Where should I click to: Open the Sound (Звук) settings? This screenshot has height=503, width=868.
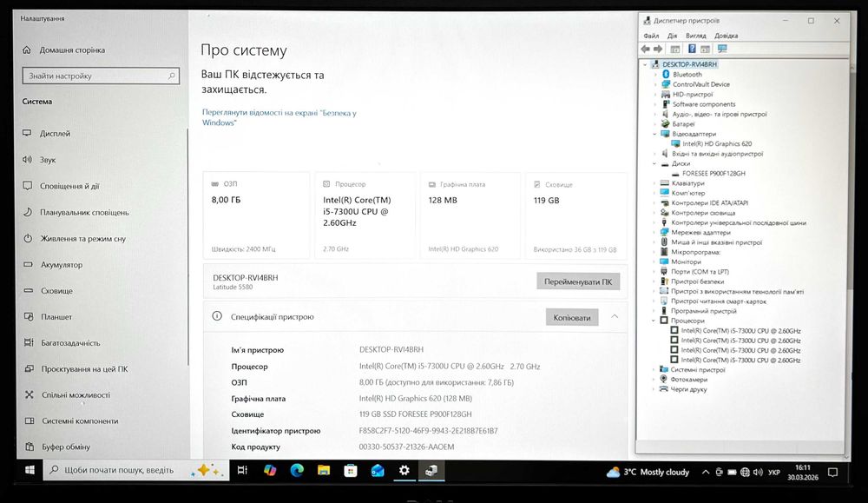coord(48,160)
